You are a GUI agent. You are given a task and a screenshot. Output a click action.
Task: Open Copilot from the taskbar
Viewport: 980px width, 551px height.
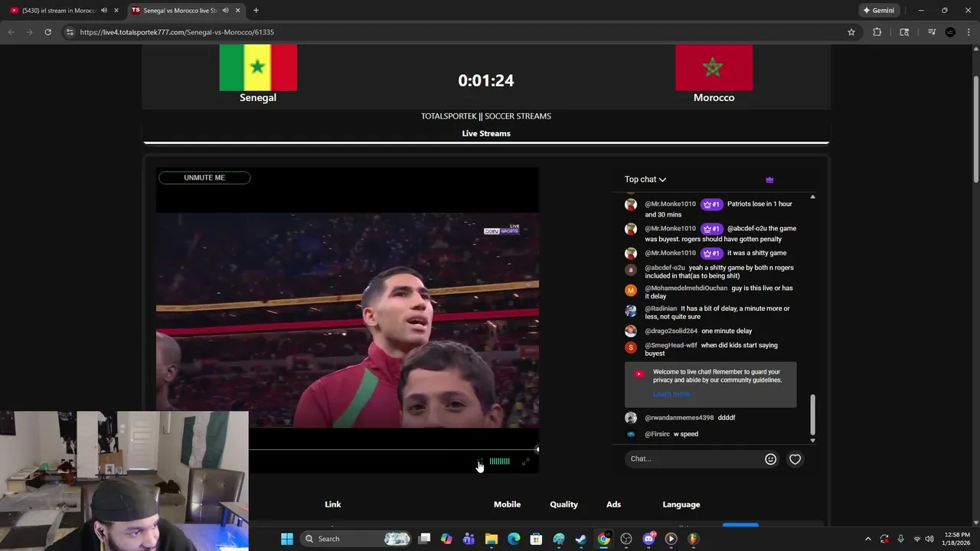pos(446,539)
